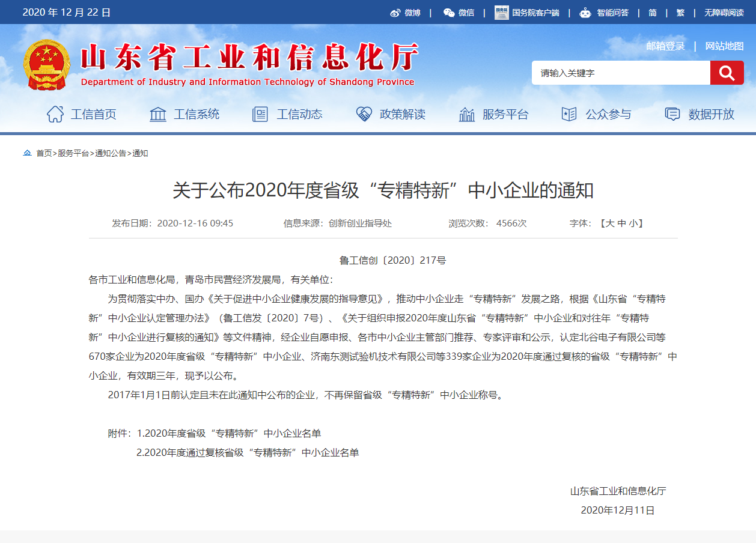This screenshot has width=756, height=543.
Task: Switch to traditional Chinese 繁
Action: point(680,13)
